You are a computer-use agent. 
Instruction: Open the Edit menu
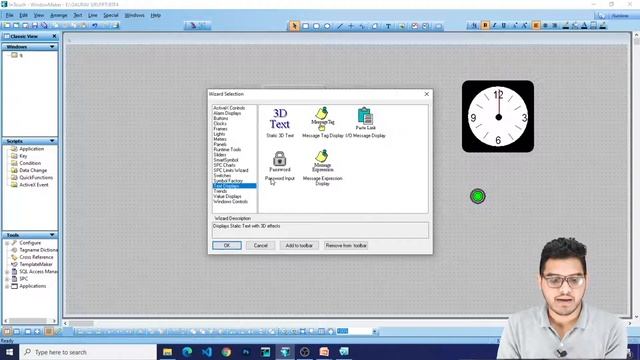24,15
